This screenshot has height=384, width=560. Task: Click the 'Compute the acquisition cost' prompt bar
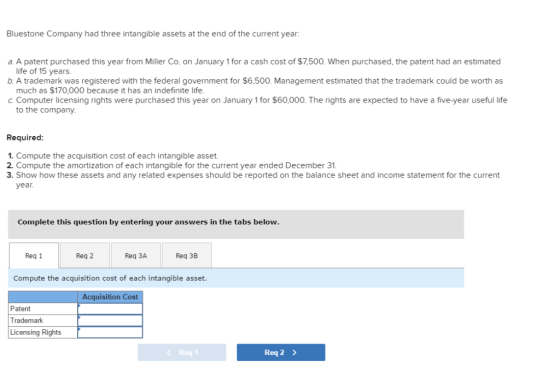click(x=236, y=278)
